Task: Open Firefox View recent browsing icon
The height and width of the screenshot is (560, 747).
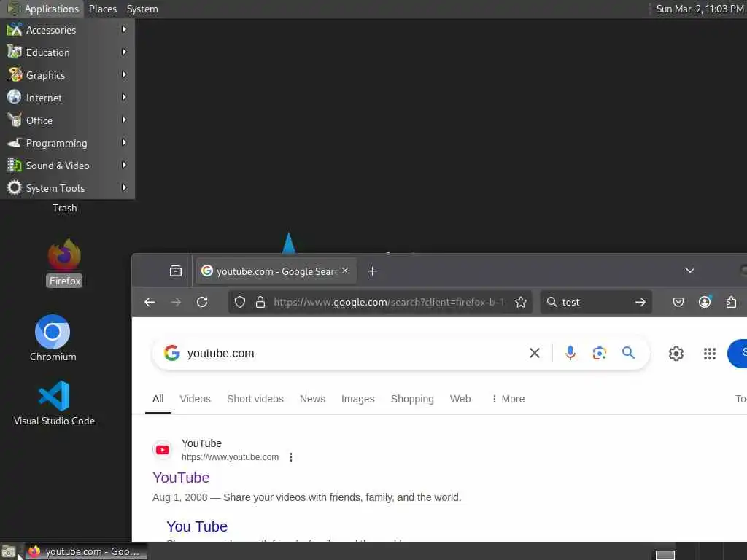Action: pos(176,271)
